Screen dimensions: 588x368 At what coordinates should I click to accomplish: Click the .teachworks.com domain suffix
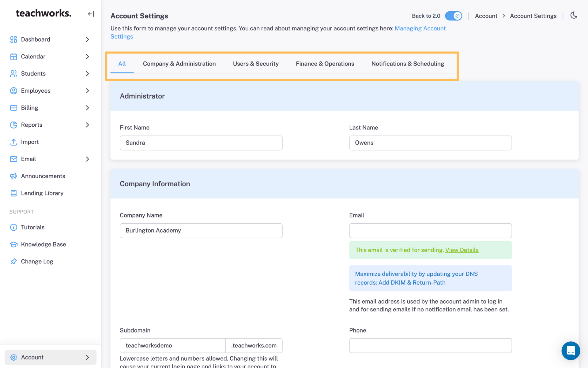(x=254, y=346)
